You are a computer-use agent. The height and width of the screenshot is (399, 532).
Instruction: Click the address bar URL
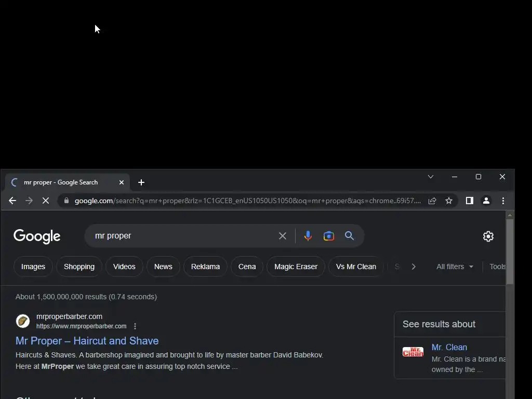(x=248, y=201)
